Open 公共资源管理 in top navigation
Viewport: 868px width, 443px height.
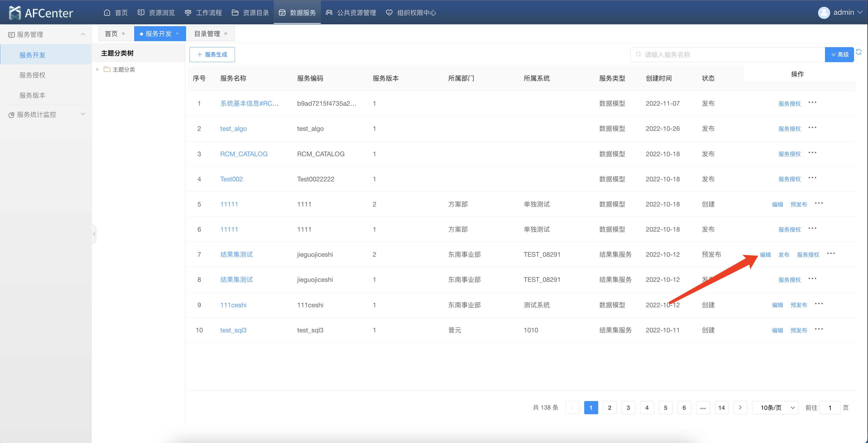click(351, 12)
